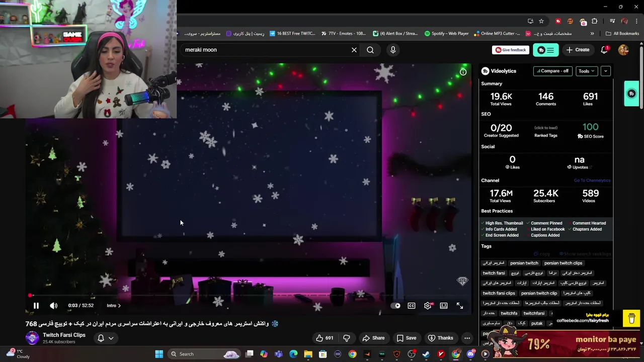Open media control icon in Chrome toolbar
The width and height of the screenshot is (644, 362).
tap(612, 21)
